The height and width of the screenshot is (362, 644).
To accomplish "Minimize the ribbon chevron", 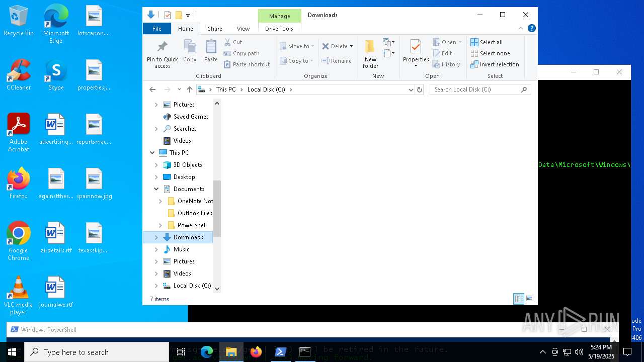I will [521, 29].
